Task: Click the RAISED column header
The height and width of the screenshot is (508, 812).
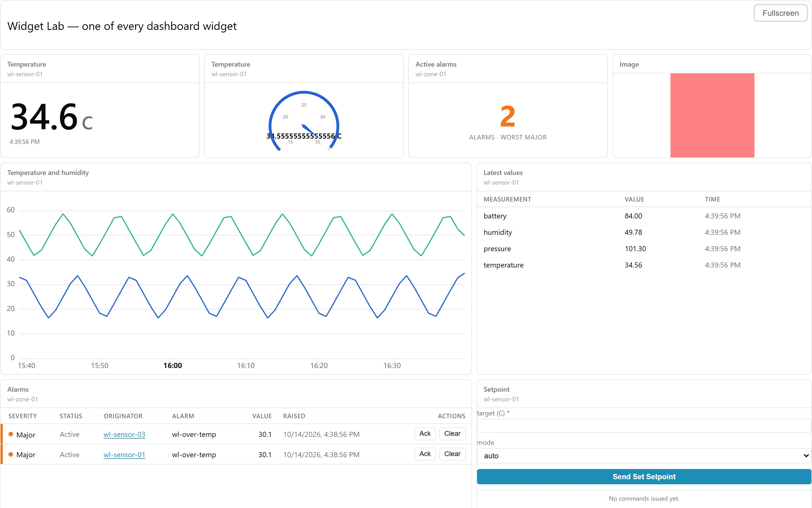Action: [294, 416]
